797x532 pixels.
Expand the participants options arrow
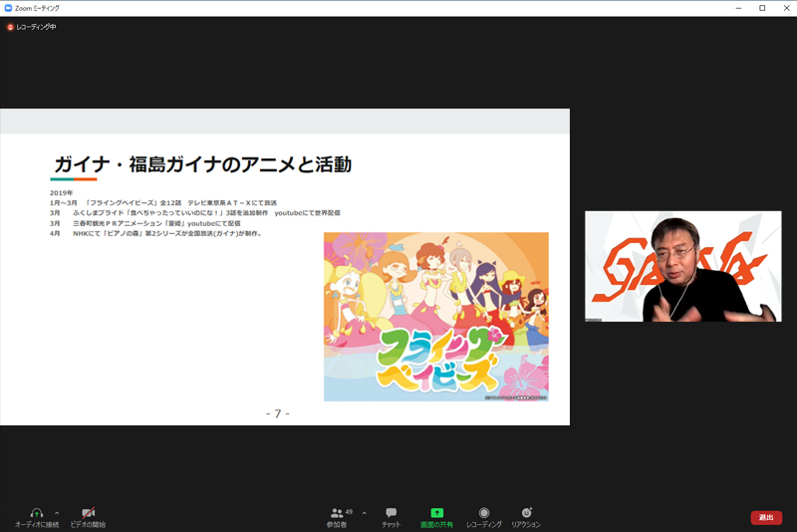pos(364,512)
